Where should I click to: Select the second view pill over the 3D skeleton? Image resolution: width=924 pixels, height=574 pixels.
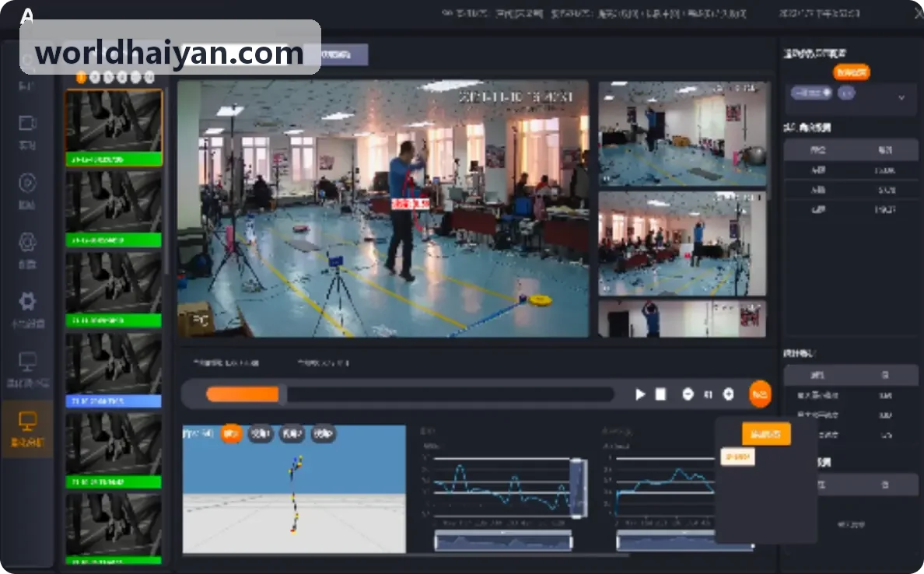[261, 434]
